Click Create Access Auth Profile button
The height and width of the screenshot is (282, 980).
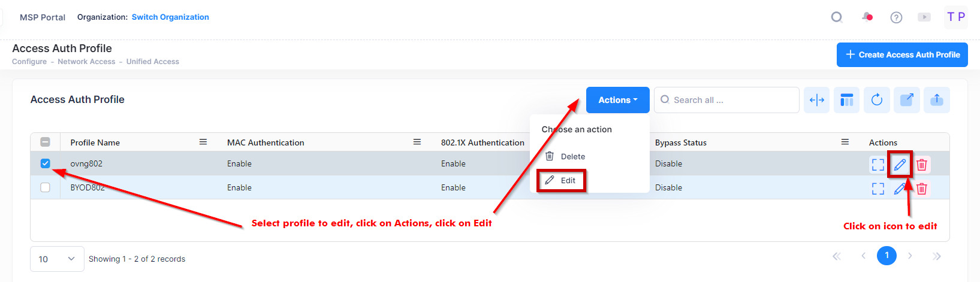[901, 54]
